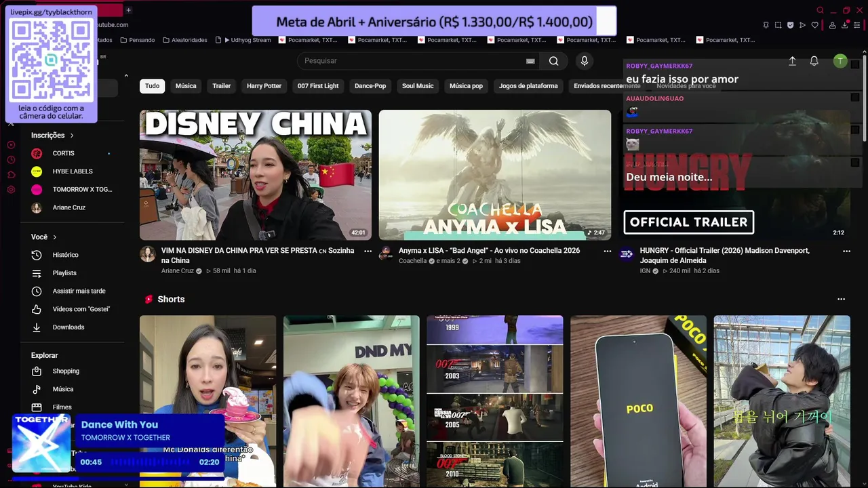
Task: Activate voice search microphone icon
Action: point(585,61)
